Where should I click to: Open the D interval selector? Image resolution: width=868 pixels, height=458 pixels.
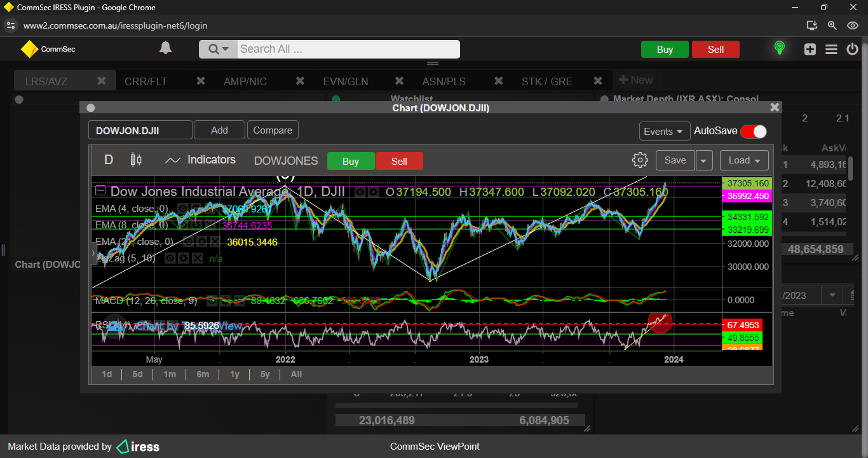click(109, 160)
